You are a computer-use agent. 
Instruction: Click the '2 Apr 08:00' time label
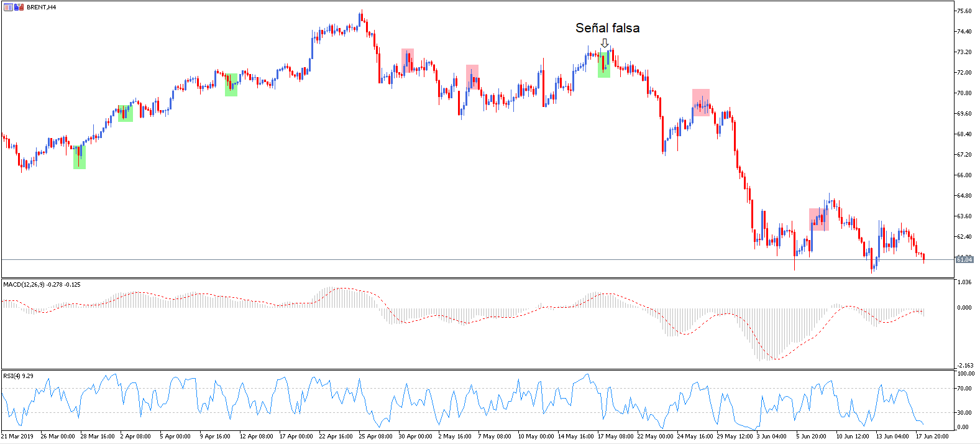[x=135, y=437]
